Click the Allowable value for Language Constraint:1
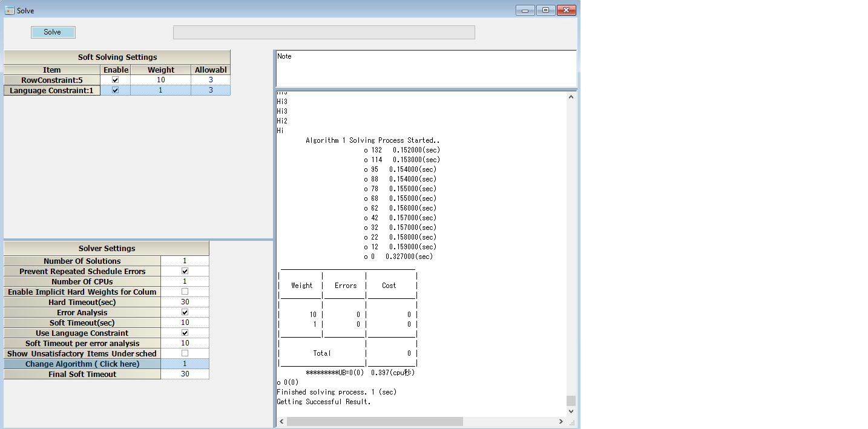The height and width of the screenshot is (429, 868). click(x=211, y=90)
